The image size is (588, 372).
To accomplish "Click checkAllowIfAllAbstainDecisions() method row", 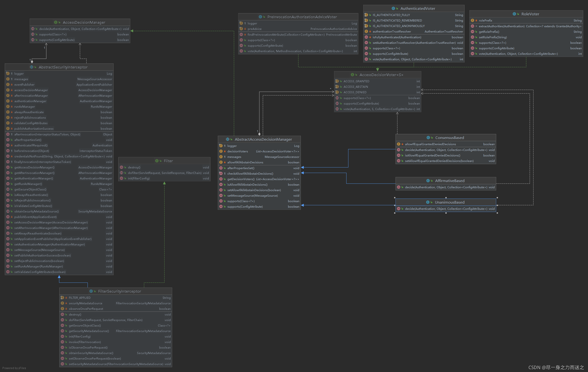I will 259,173.
